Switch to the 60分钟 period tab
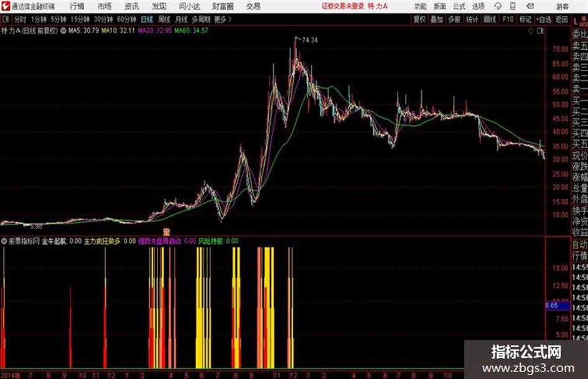The width and height of the screenshot is (588, 379). [x=127, y=19]
